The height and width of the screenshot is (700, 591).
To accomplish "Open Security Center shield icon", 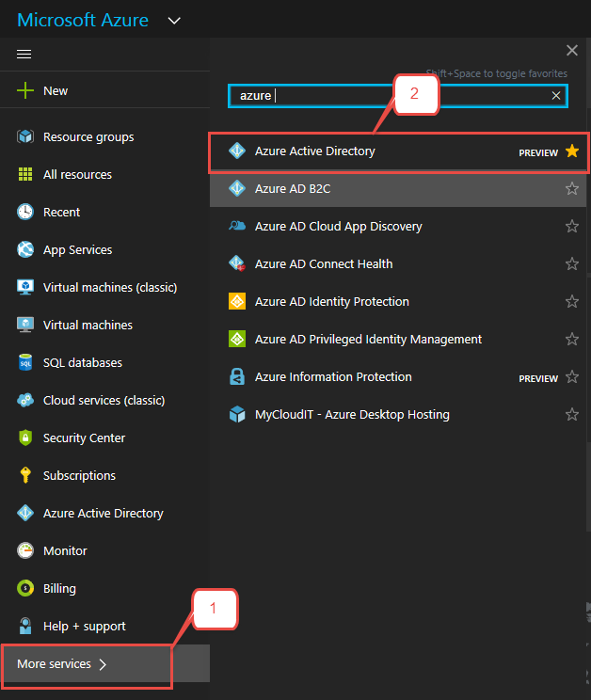I will [25, 438].
